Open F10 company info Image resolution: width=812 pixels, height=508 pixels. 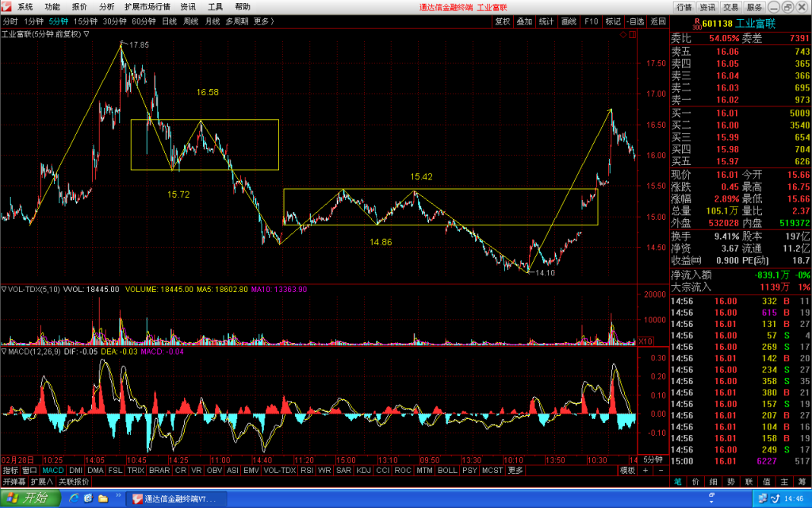tap(591, 21)
